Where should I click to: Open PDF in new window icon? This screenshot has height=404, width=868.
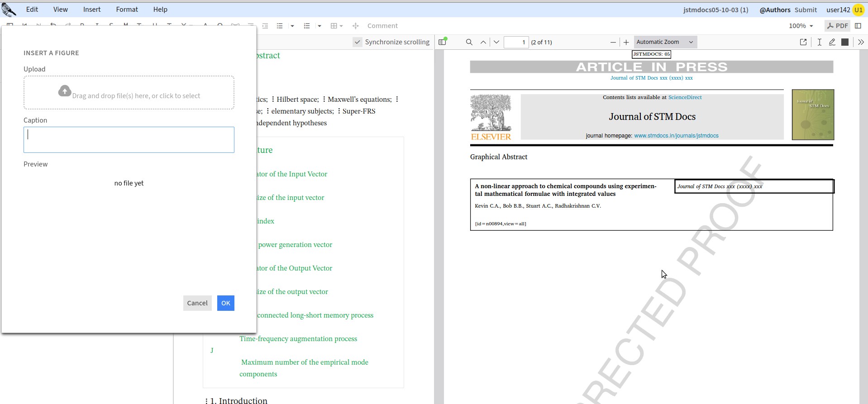coord(803,42)
